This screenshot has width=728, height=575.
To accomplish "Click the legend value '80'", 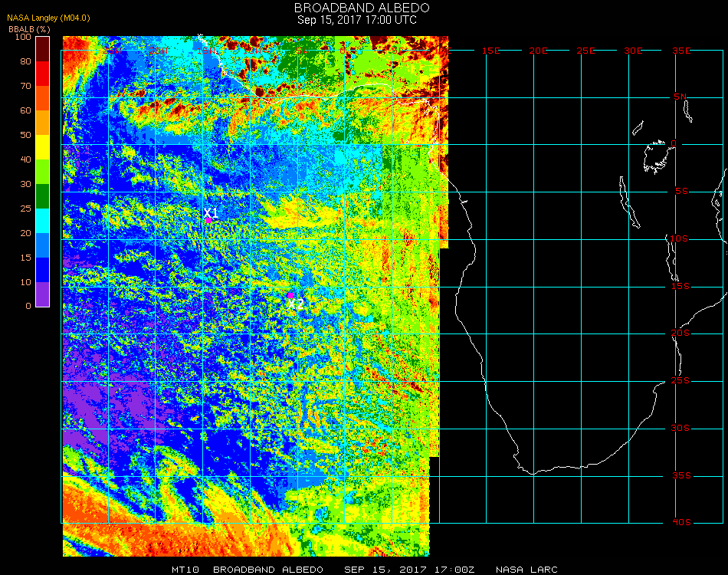I will point(25,61).
